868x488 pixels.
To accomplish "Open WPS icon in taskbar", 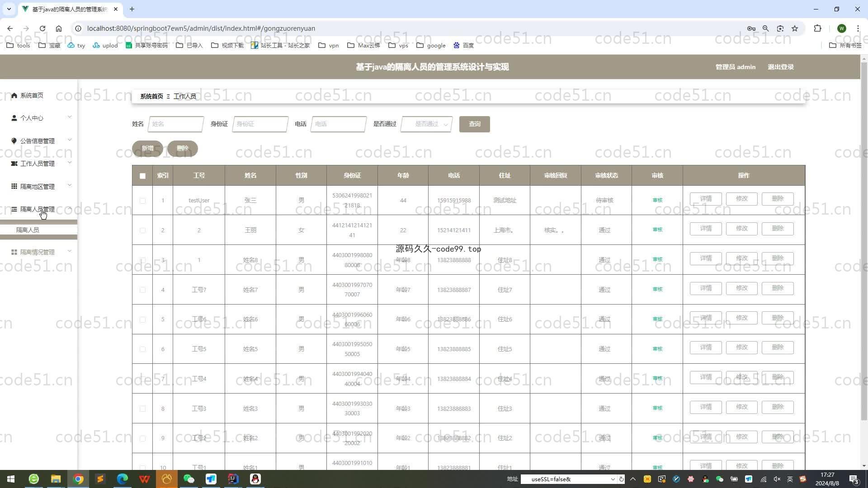I will click(144, 479).
